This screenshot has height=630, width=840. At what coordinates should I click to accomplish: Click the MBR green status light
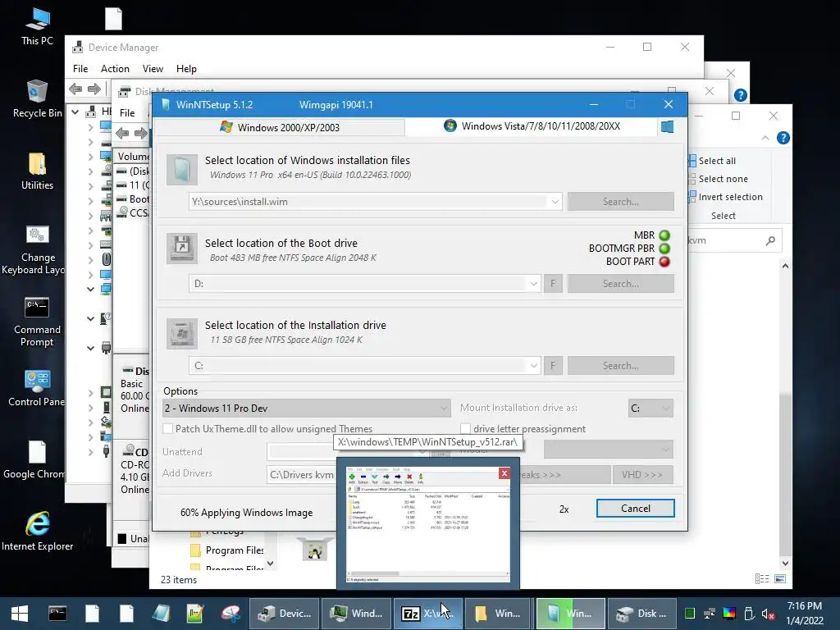point(664,235)
